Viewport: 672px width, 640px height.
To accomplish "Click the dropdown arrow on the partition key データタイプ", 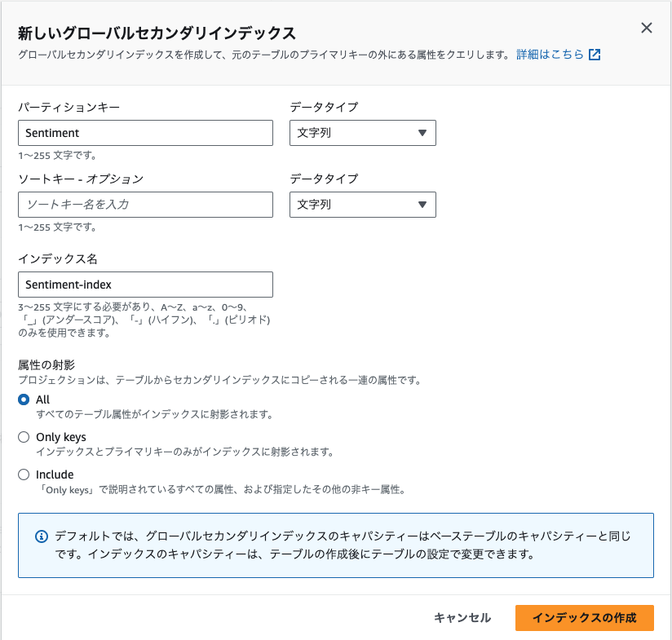I will coord(423,132).
